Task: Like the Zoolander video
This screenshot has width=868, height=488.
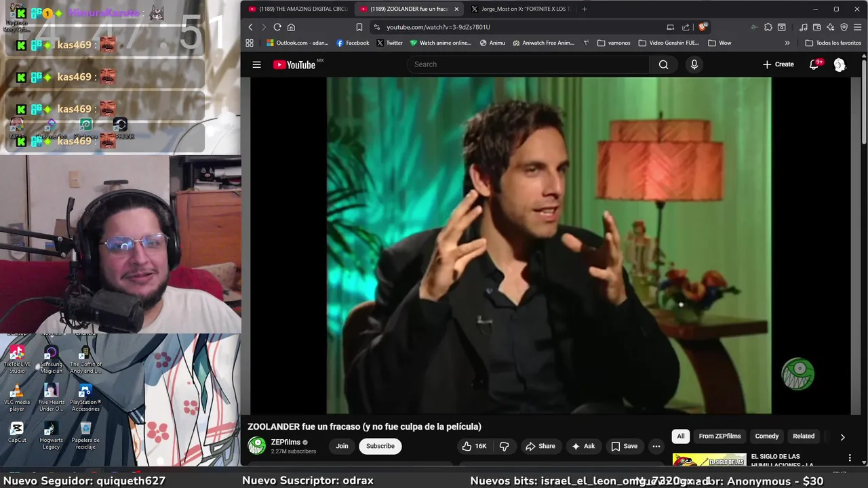Action: [475, 446]
